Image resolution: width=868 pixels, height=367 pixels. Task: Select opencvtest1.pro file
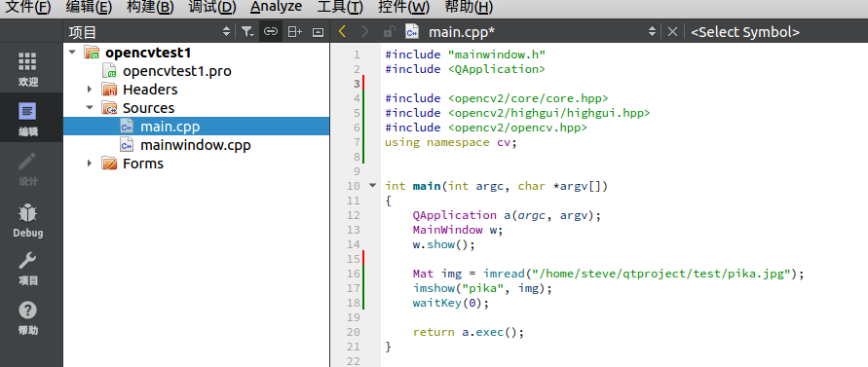pyautogui.click(x=177, y=71)
